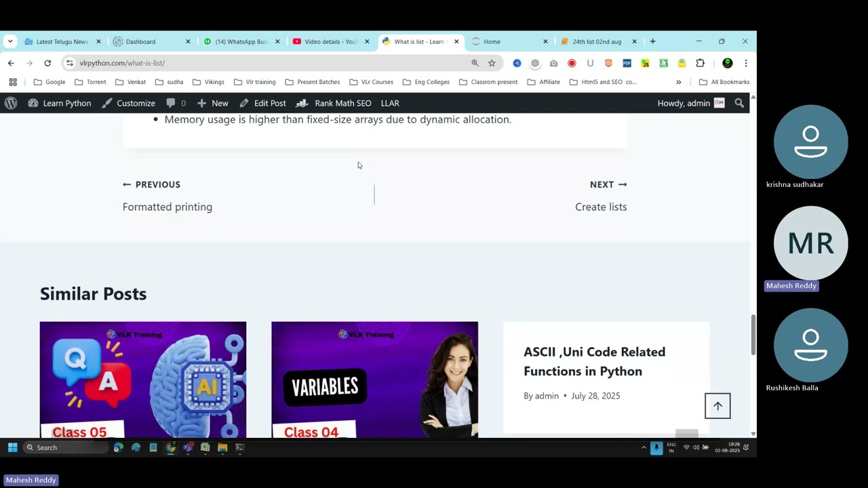Open the PDF extension
This screenshot has width=868, height=488.
tap(627, 63)
